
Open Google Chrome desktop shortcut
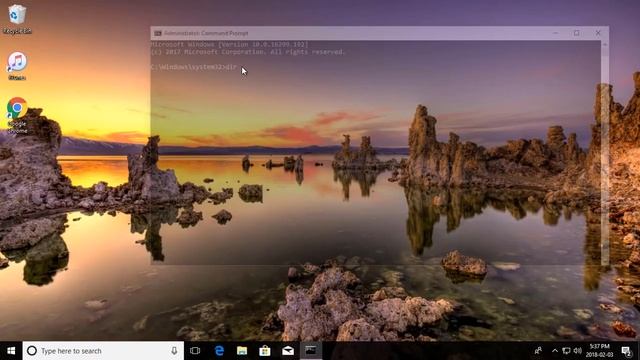(x=17, y=115)
